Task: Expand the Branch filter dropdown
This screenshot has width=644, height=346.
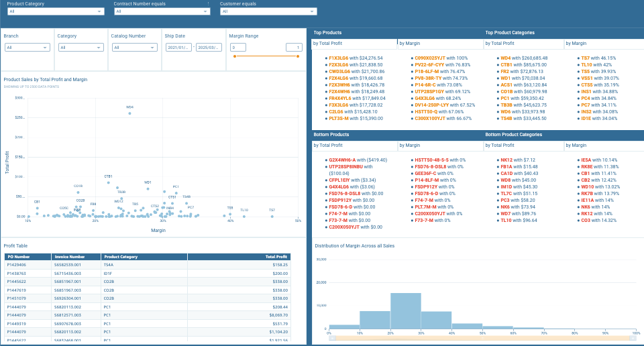Action: coord(27,48)
